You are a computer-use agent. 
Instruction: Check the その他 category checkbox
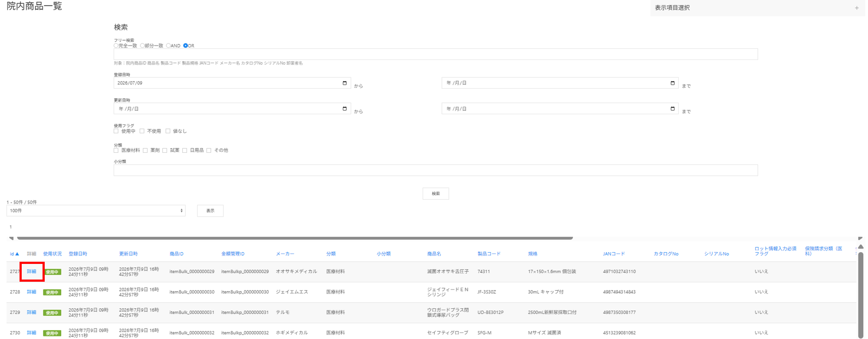coord(209,151)
